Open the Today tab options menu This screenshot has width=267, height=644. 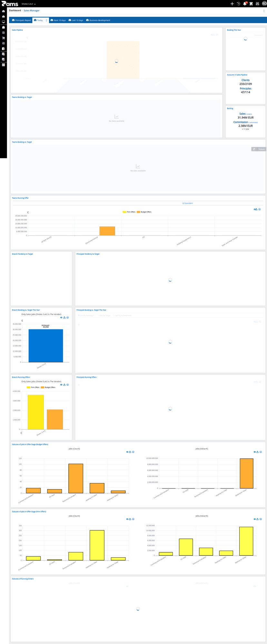point(46,20)
